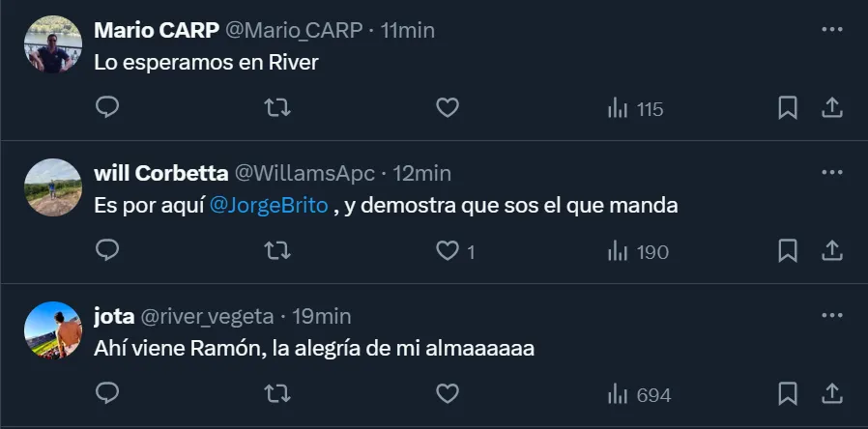Retweet Mario CARP's post

click(277, 108)
